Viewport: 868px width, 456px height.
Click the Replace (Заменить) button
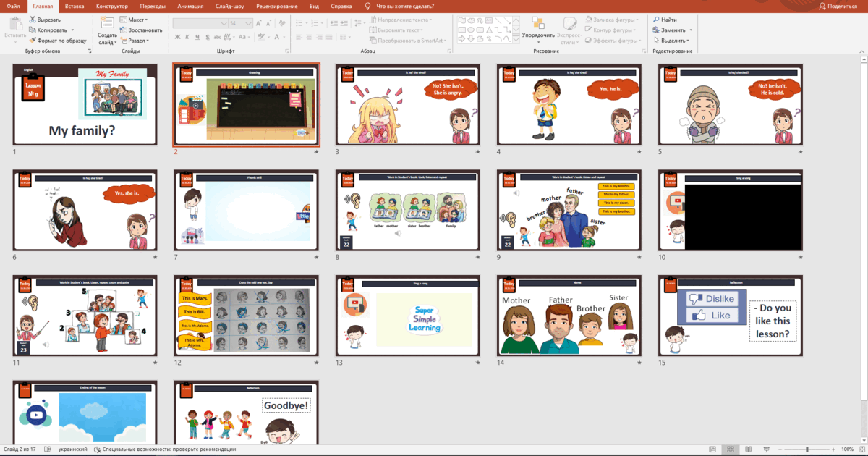pyautogui.click(x=673, y=30)
